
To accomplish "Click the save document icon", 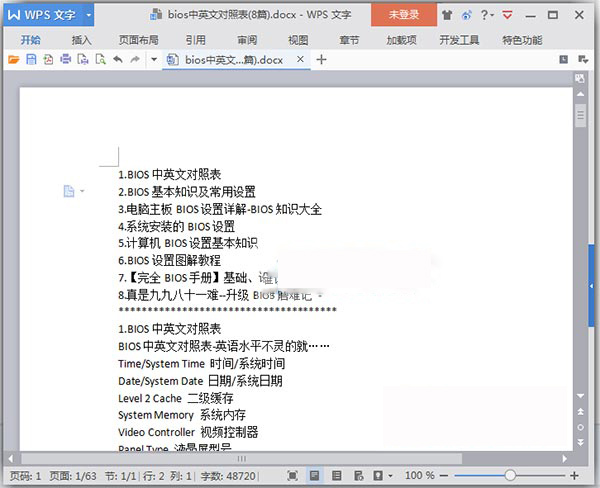I will tap(31, 59).
